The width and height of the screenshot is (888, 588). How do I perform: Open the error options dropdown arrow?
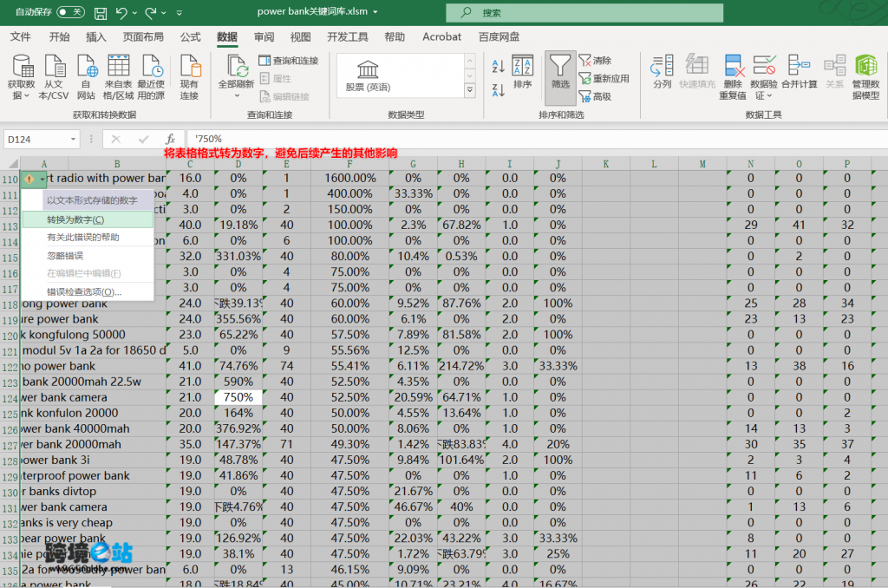click(42, 179)
